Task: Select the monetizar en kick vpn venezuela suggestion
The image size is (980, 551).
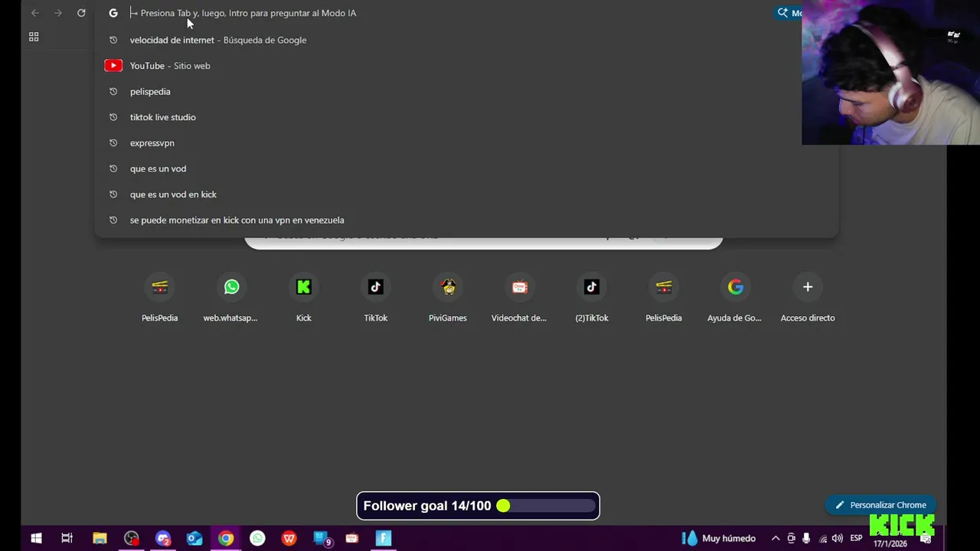Action: [466, 220]
